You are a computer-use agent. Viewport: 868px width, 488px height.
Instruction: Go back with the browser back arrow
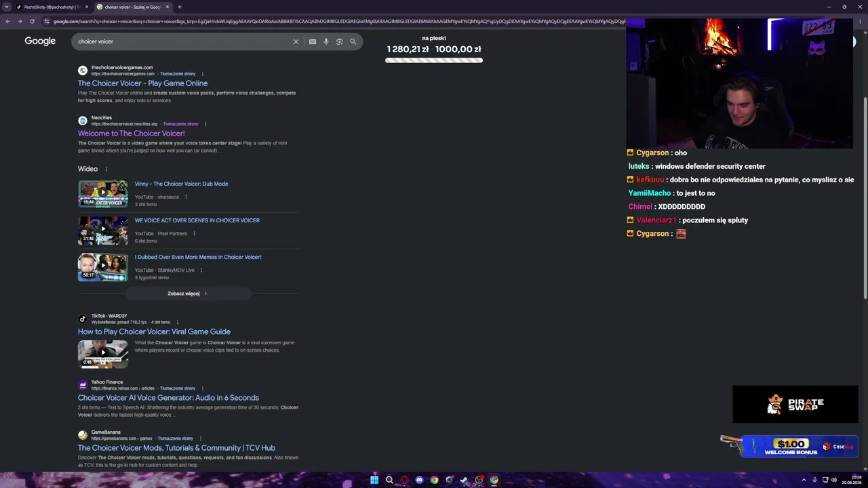pos(7,21)
